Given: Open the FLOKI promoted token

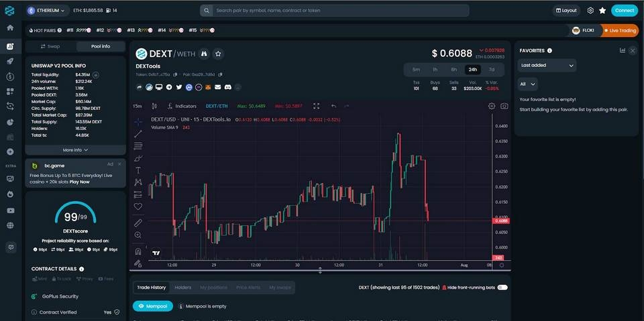Looking at the screenshot, I should click(x=585, y=30).
